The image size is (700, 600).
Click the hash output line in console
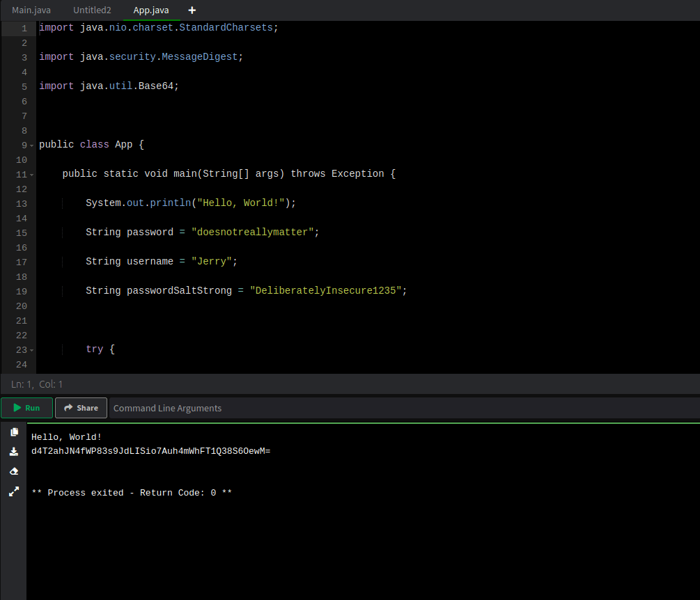click(x=151, y=451)
